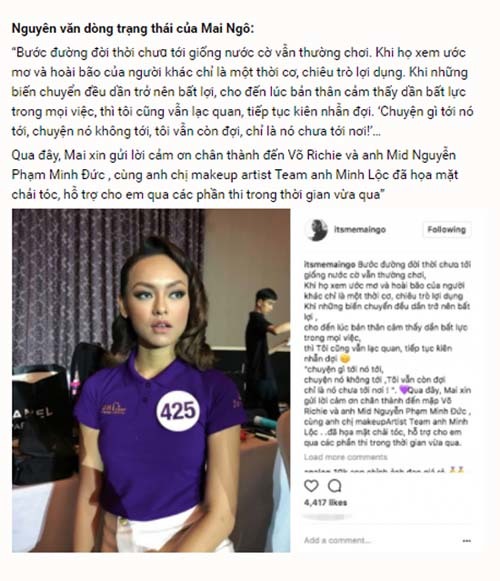Click the heart like icon
This screenshot has height=581, width=500.
(311, 485)
